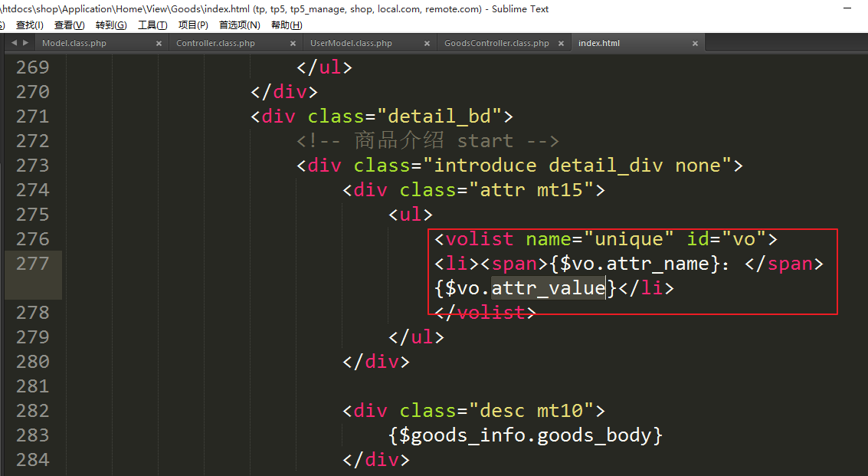Screen dimensions: 868x476
Task: Close the UserModel.class.php tab
Action: pos(427,44)
